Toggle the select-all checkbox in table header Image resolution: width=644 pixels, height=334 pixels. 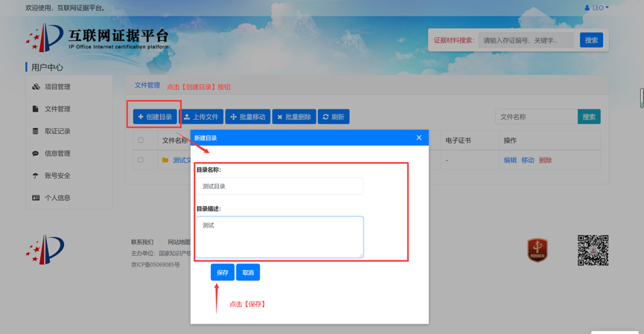(141, 140)
